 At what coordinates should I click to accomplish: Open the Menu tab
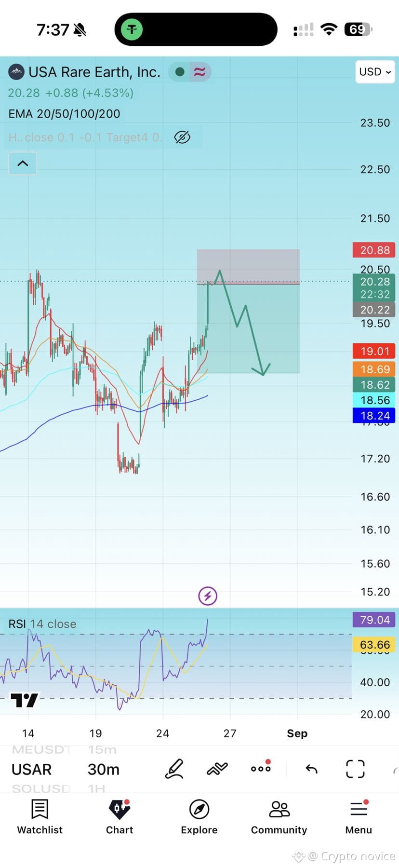(359, 817)
